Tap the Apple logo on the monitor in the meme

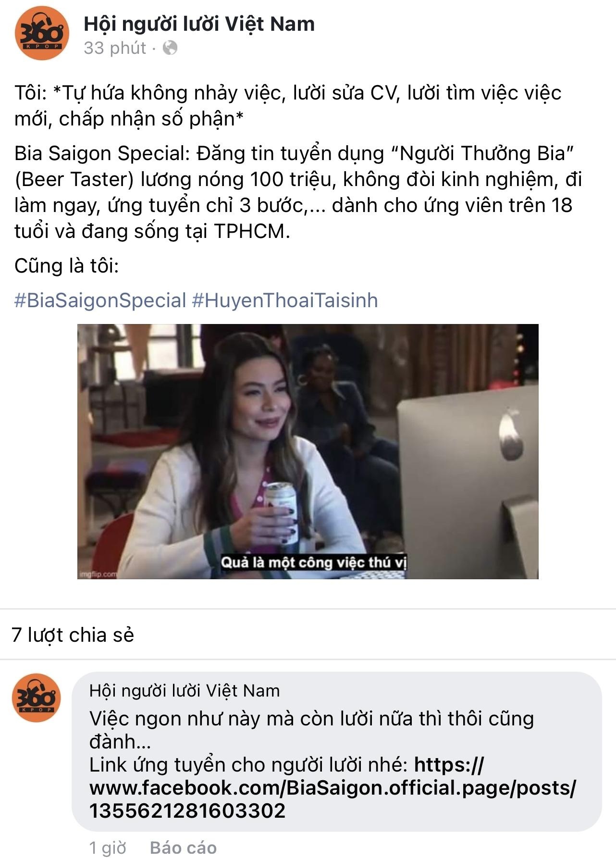(511, 435)
